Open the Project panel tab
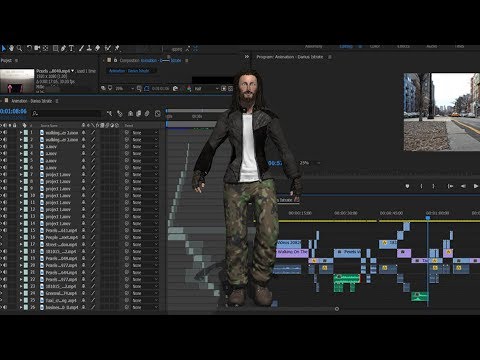The height and width of the screenshot is (360, 480). click(6, 60)
